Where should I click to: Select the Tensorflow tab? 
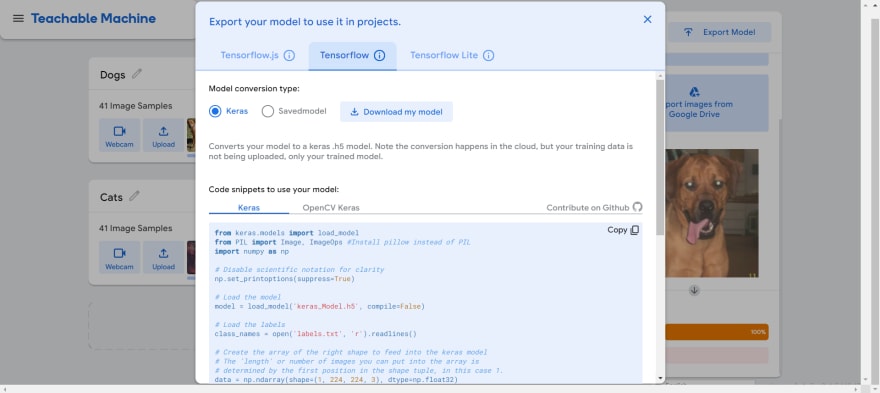pos(352,56)
